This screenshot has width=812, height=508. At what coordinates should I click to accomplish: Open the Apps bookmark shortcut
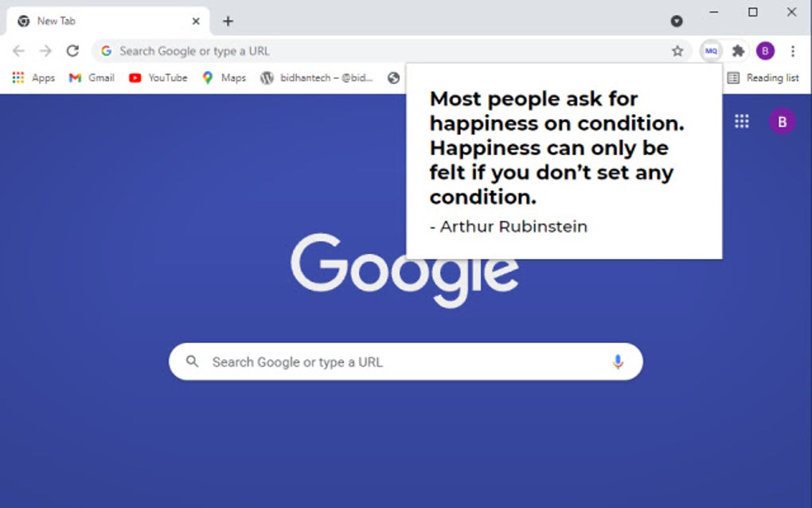click(x=33, y=78)
